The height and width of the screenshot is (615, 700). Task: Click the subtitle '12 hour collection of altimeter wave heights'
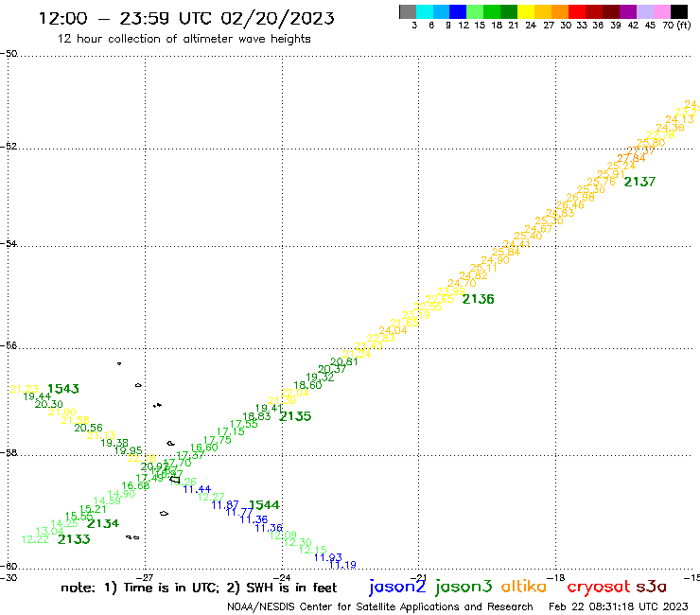pos(184,39)
